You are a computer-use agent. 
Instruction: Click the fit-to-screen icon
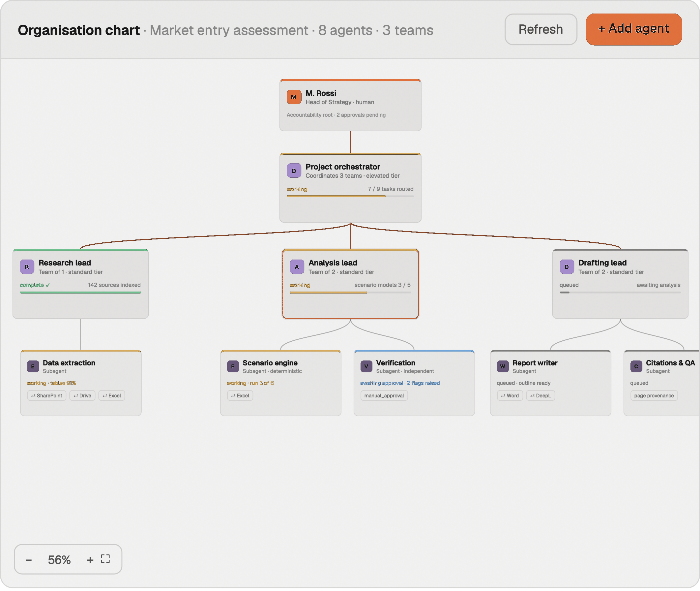click(105, 559)
